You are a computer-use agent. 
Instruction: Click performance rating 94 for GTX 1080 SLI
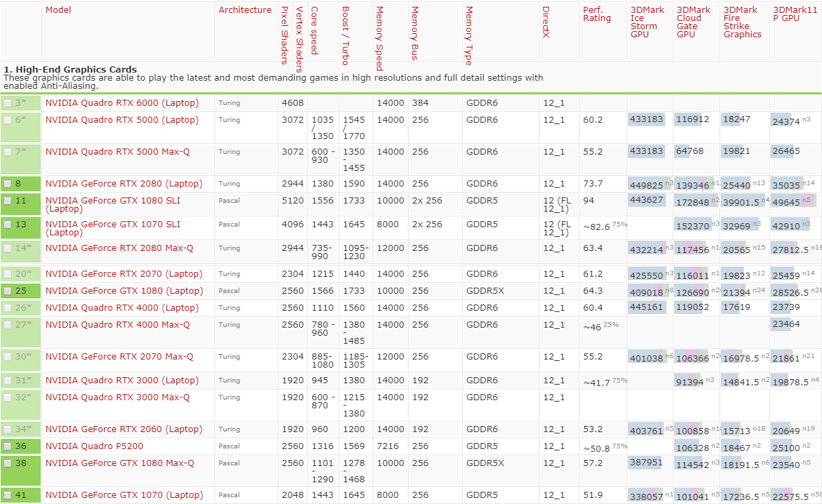click(589, 201)
